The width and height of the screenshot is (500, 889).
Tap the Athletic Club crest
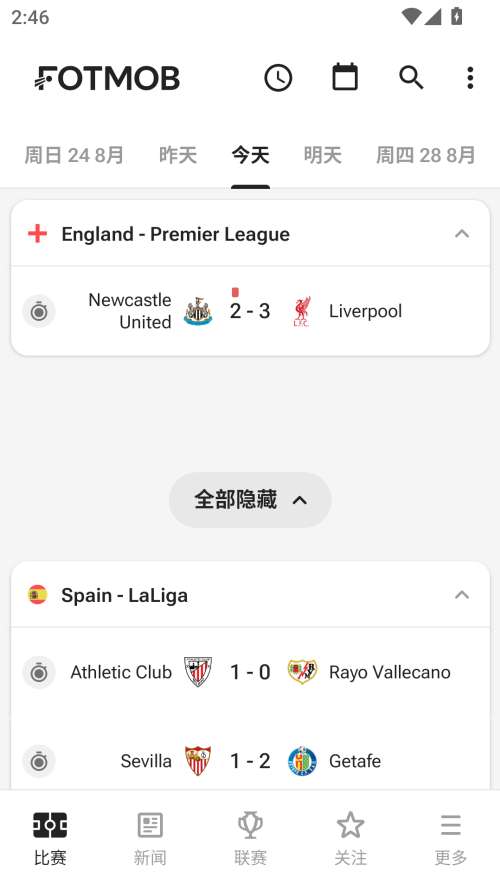(x=198, y=672)
